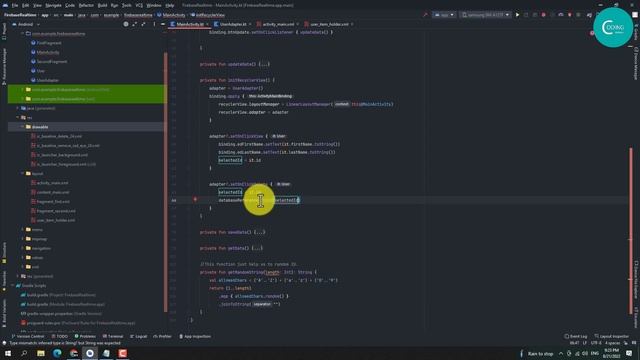This screenshot has width=640, height=360.
Task: Switch to the activity_main.xml tab
Action: [278, 24]
